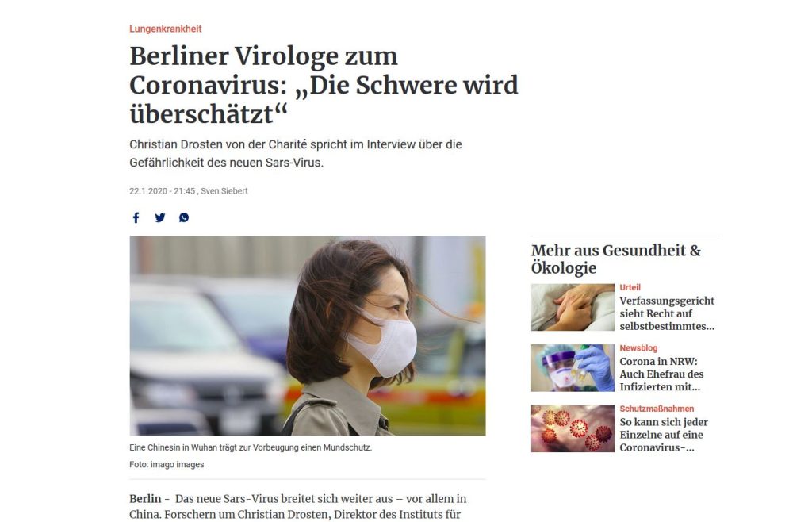Click the article subtitle about Christian Drosten

tap(296, 153)
